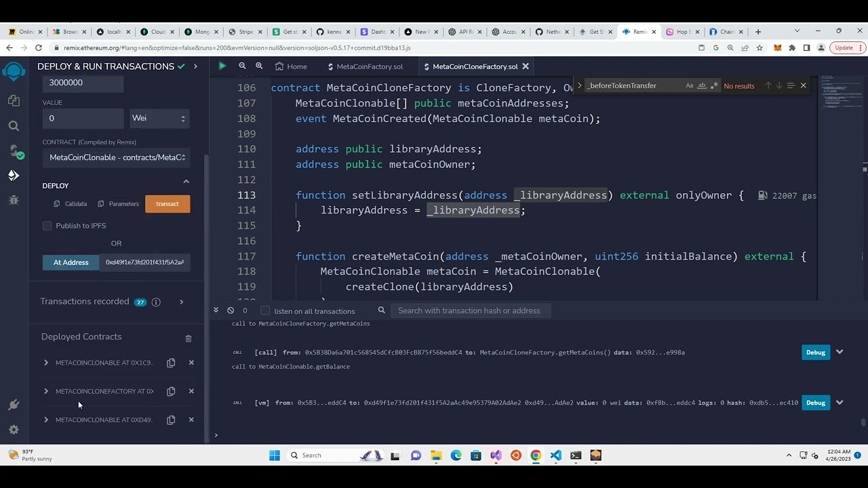Open the MetaMask extension fox icon
This screenshot has width=868, height=488.
click(778, 48)
